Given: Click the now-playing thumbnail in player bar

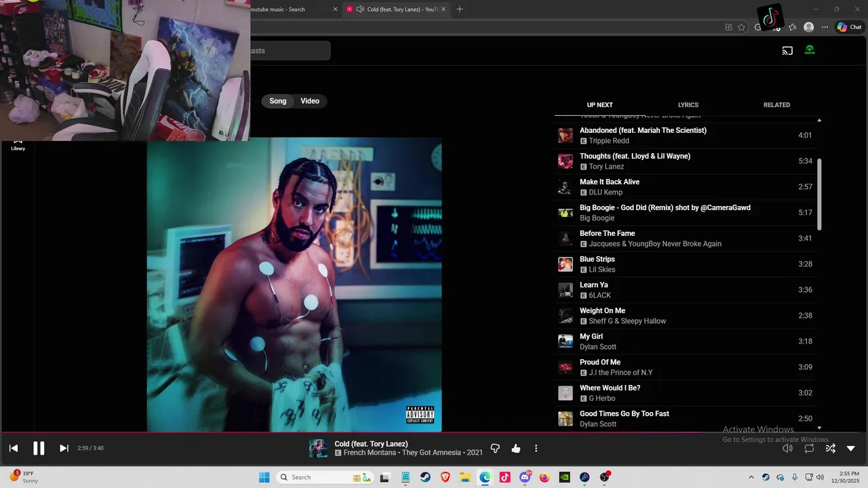Looking at the screenshot, I should pyautogui.click(x=319, y=448).
